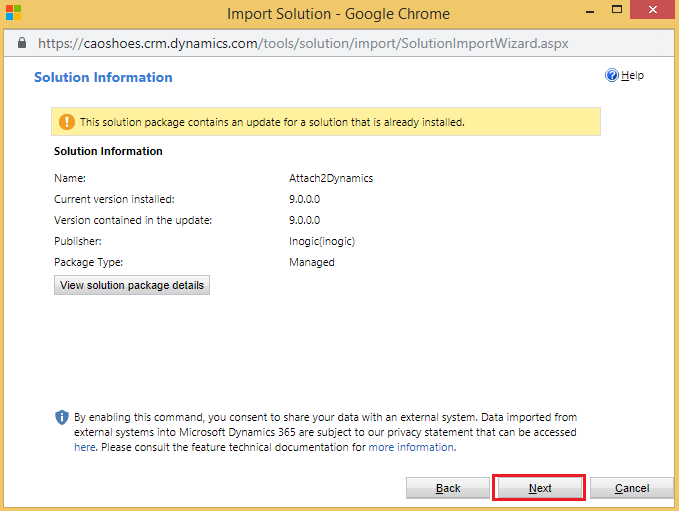Image resolution: width=679 pixels, height=511 pixels.
Task: Open the privacy statement 'here' link
Action: [x=84, y=447]
